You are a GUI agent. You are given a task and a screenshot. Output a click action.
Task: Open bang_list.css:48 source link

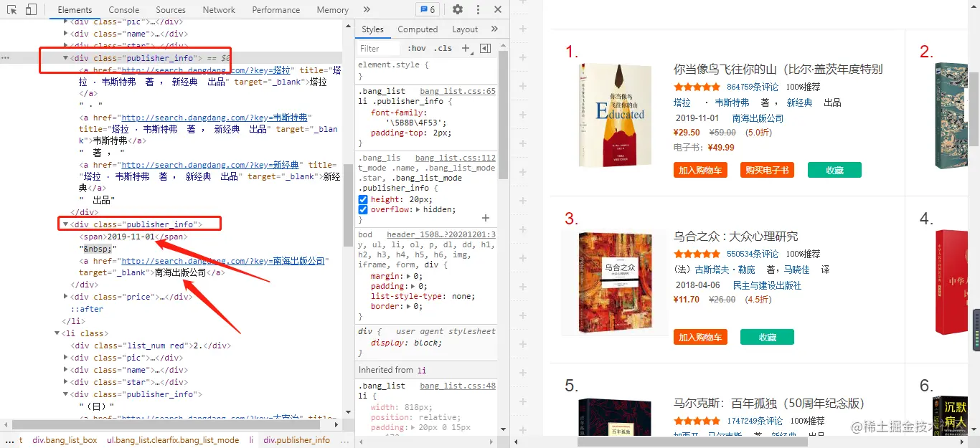click(x=458, y=386)
